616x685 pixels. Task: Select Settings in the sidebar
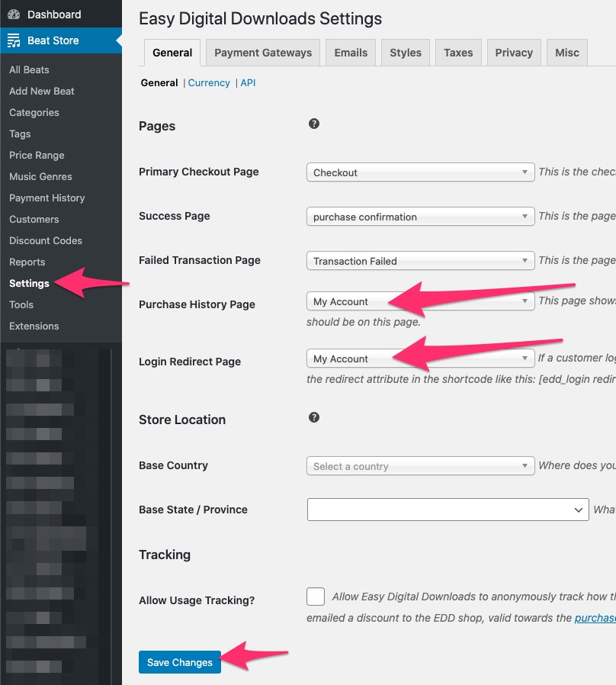pos(29,284)
